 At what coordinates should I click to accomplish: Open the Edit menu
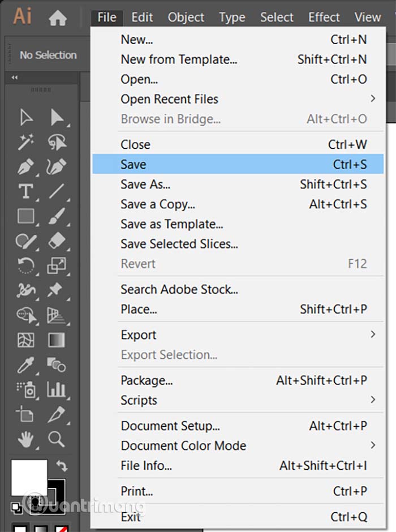(x=142, y=18)
